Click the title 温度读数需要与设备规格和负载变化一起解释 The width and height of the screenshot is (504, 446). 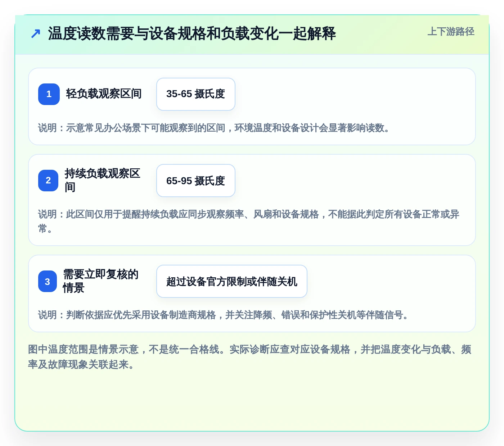[x=192, y=33]
